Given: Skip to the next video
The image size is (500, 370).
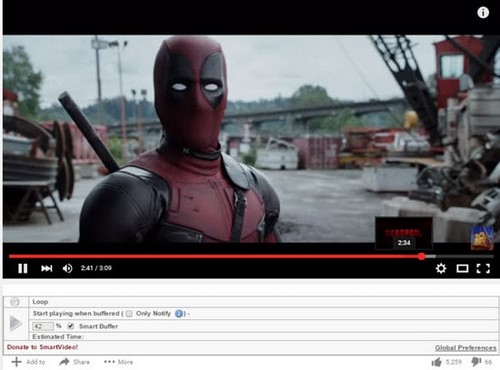Looking at the screenshot, I should tap(46, 268).
